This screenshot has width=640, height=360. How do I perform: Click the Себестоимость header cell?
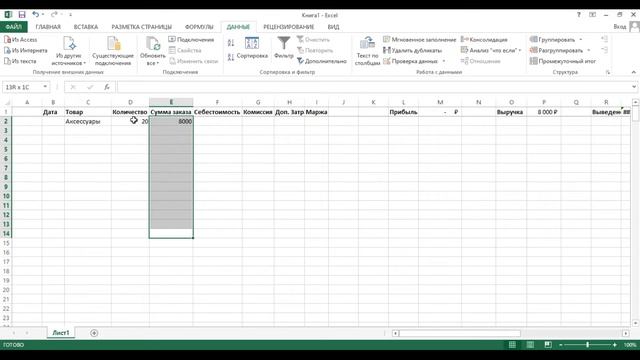[217, 112]
